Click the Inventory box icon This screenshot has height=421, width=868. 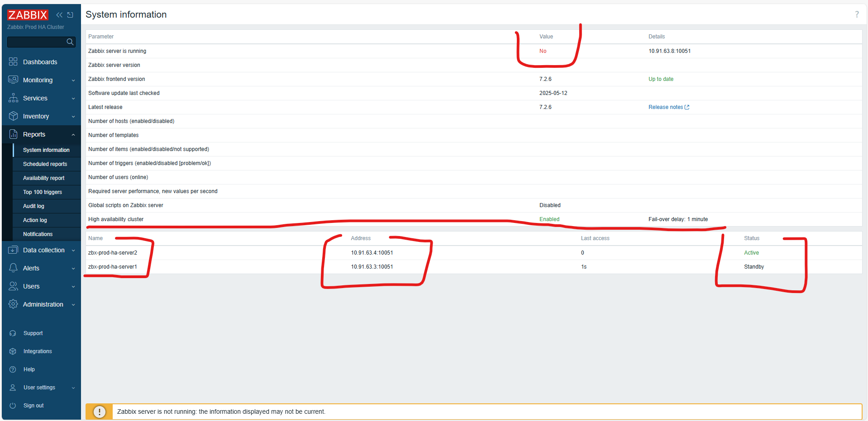coord(13,116)
